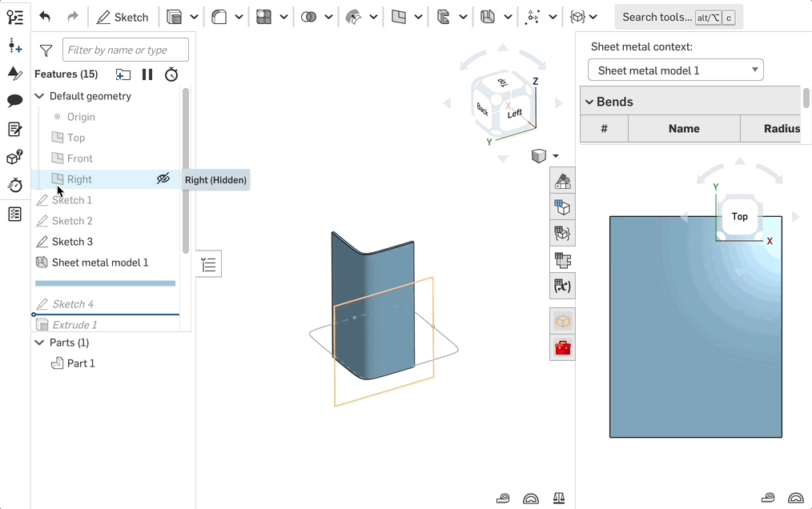The image size is (812, 509).
Task: Select Sheet metal model 1 feature
Action: coord(99,263)
